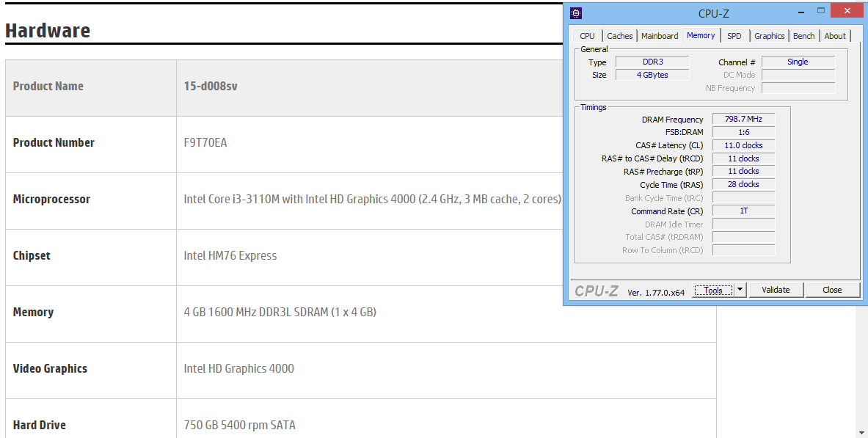Click the page scrollbar down arrow

861,432
